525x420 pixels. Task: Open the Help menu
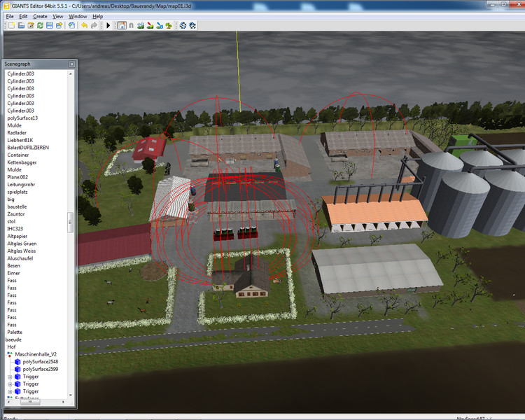click(x=98, y=16)
